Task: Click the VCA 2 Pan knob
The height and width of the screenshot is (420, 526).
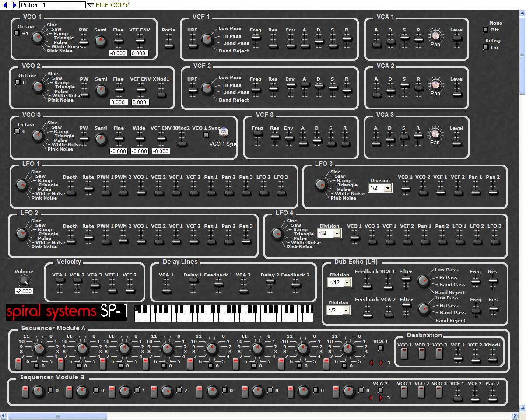Action: pos(435,85)
